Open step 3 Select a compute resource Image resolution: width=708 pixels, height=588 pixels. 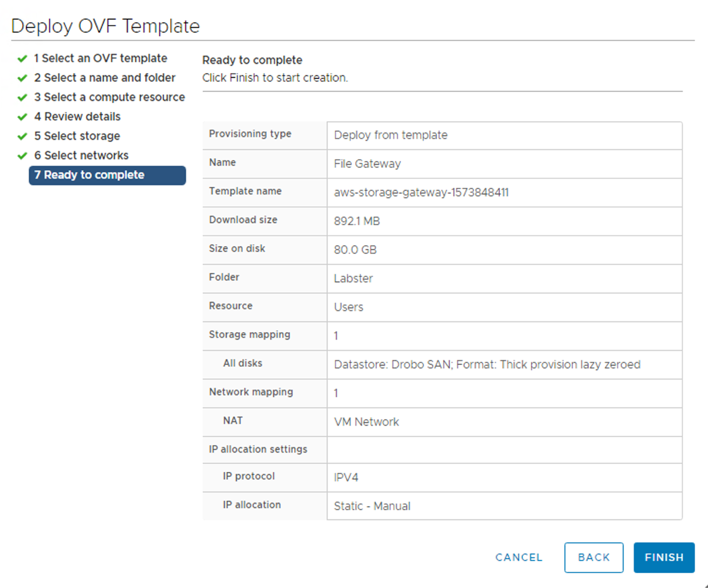pyautogui.click(x=109, y=97)
